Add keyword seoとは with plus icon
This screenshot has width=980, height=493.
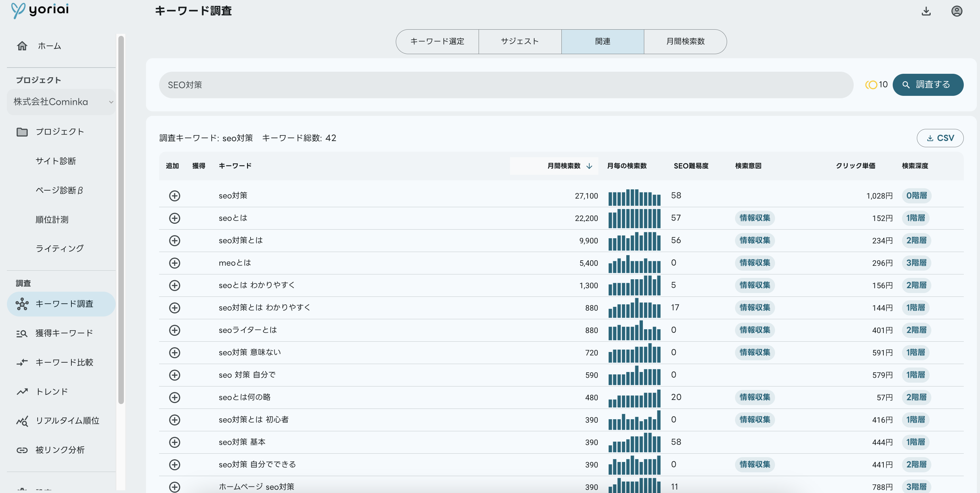(174, 218)
